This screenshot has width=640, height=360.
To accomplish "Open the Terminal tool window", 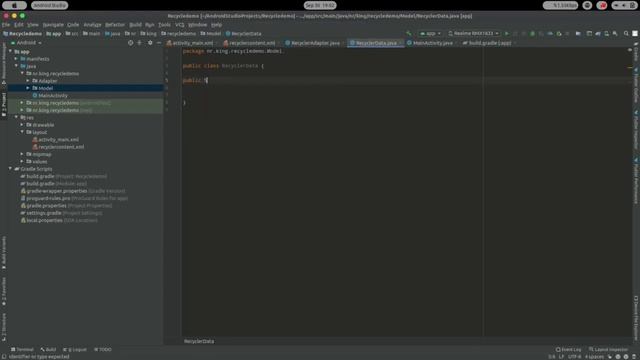I will 22,349.
